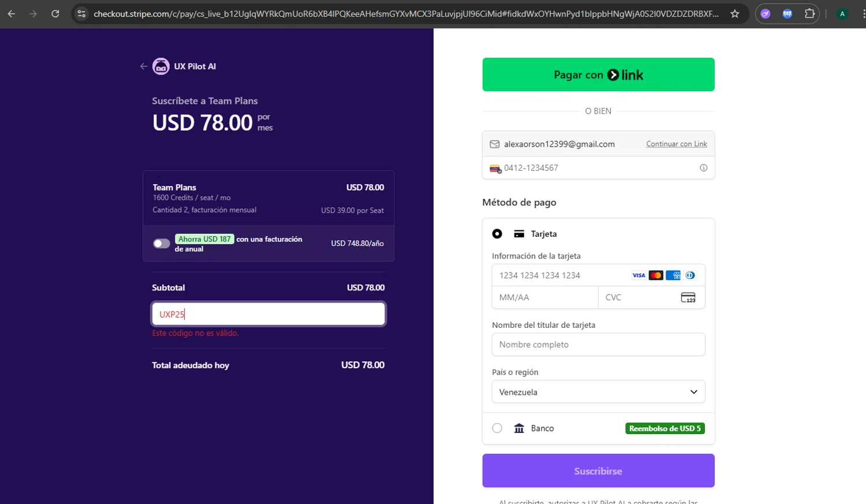Viewport: 866px width, 504px height.
Task: Reload the checkout page
Action: pyautogui.click(x=55, y=13)
